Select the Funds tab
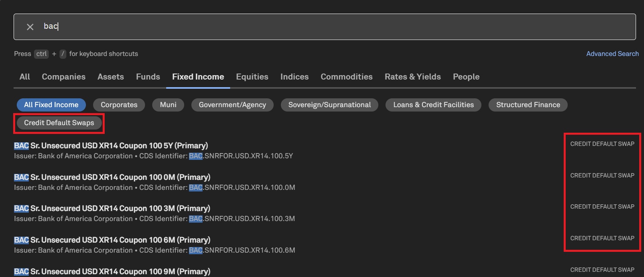Image resolution: width=644 pixels, height=277 pixels. coord(148,77)
